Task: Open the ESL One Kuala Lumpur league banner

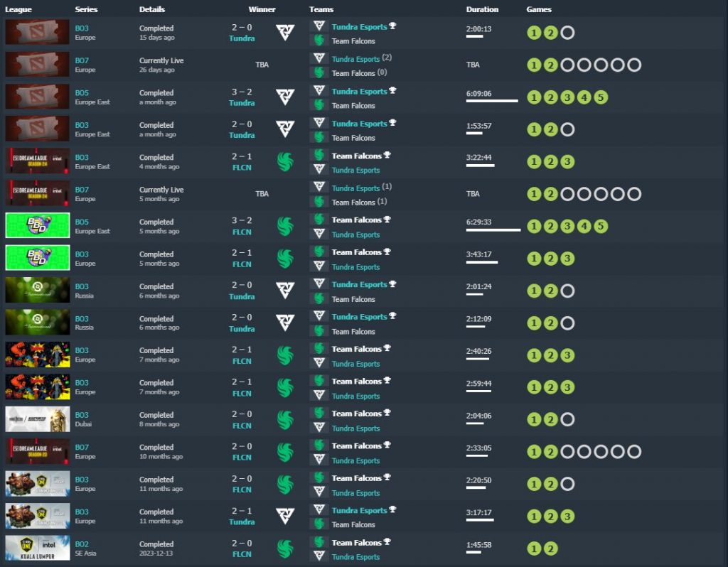Action: click(x=38, y=549)
